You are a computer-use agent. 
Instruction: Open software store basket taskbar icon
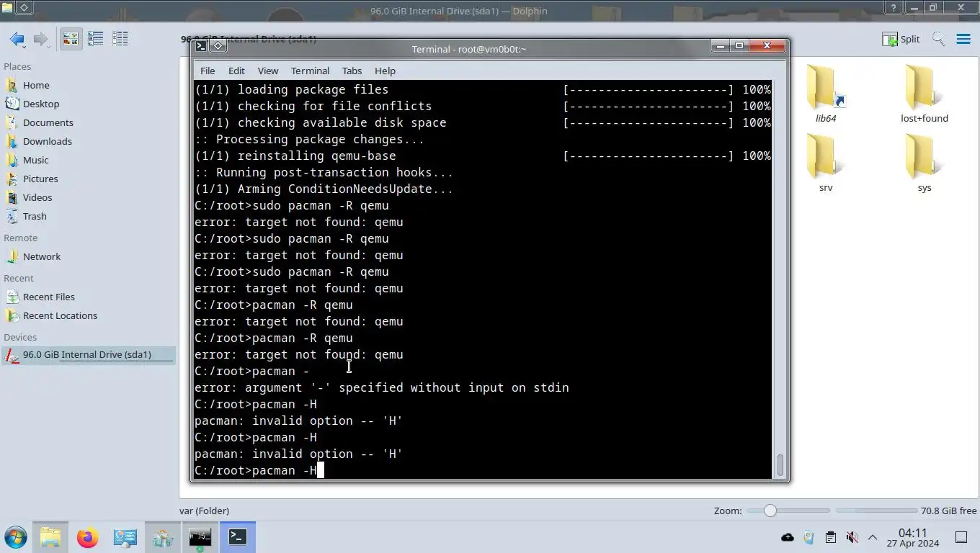[x=162, y=537]
